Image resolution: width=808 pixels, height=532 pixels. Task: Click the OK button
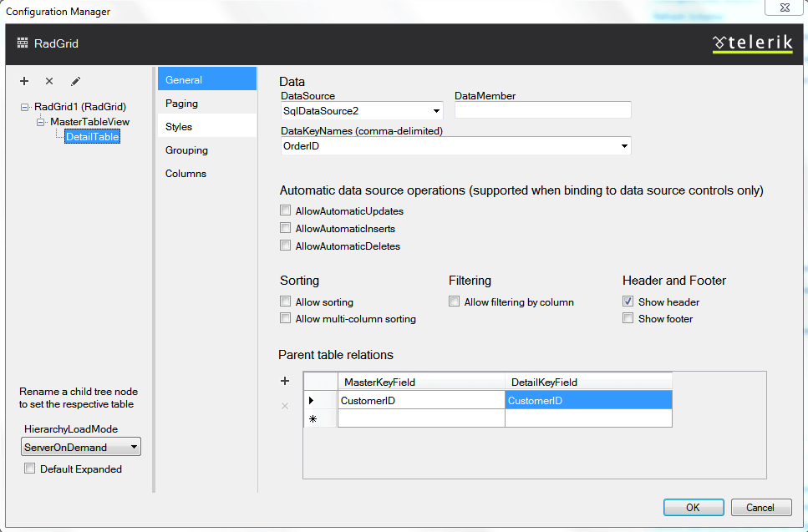693,507
